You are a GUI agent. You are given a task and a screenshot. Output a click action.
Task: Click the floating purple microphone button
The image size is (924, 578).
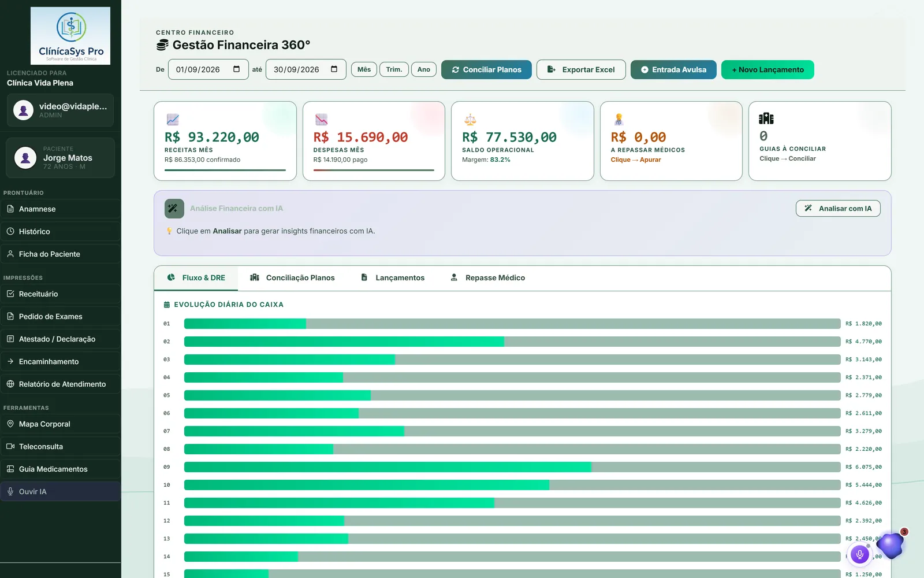point(859,555)
